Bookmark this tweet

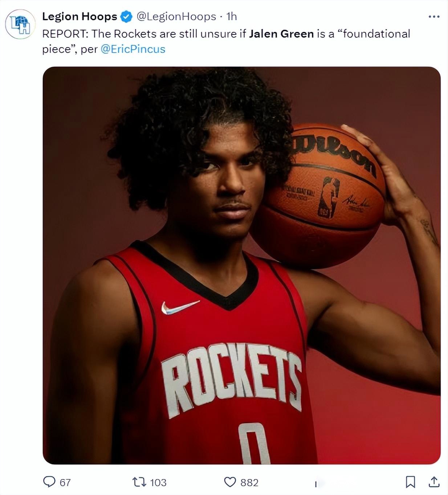pos(410,482)
